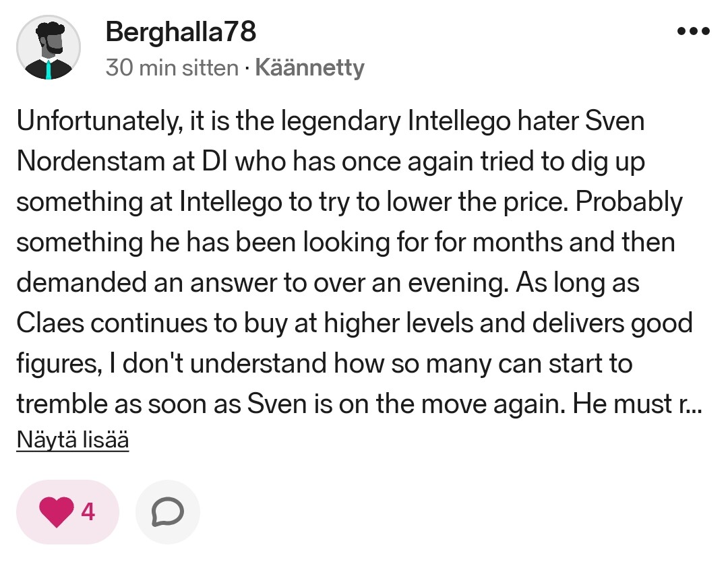Click the word Claes in the post
This screenshot has height=566, width=728.
click(x=49, y=323)
